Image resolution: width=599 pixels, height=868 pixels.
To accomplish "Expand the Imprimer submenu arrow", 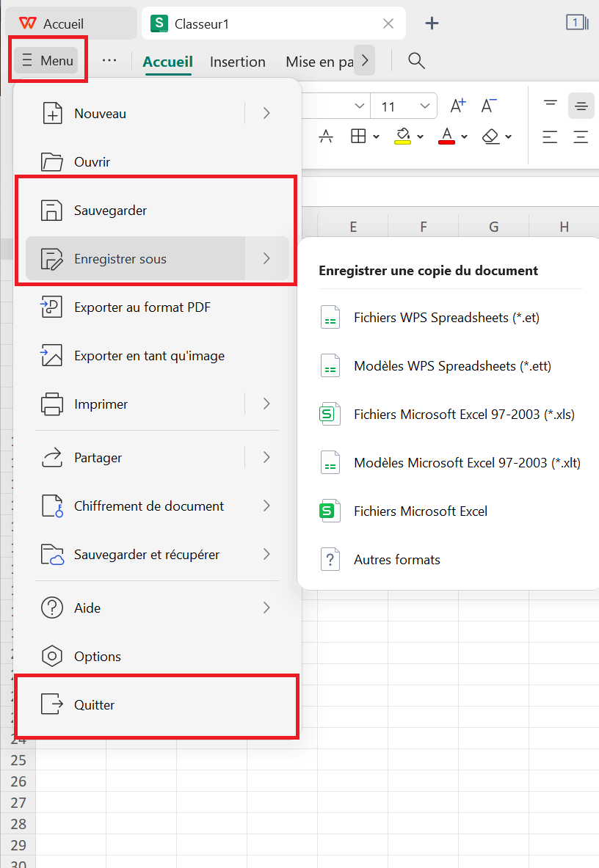I will (x=267, y=404).
